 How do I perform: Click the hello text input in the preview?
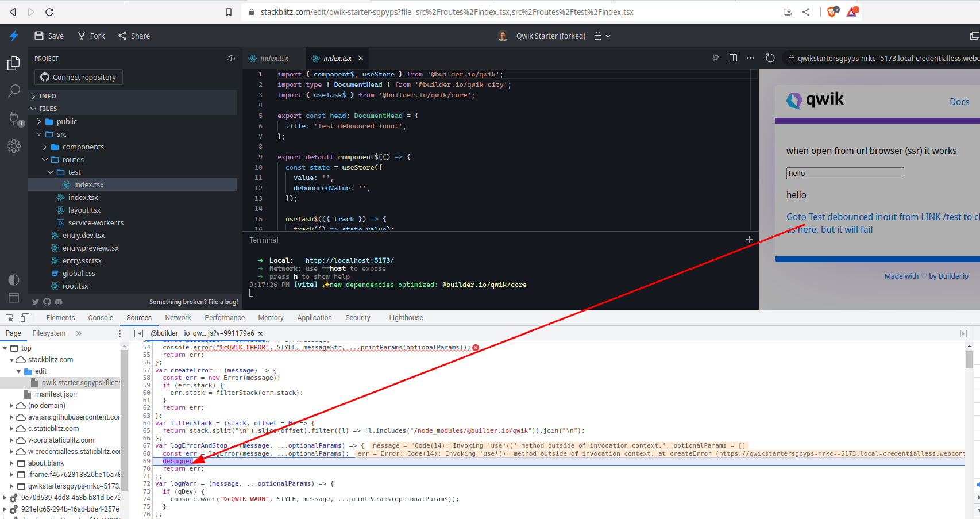(x=844, y=173)
